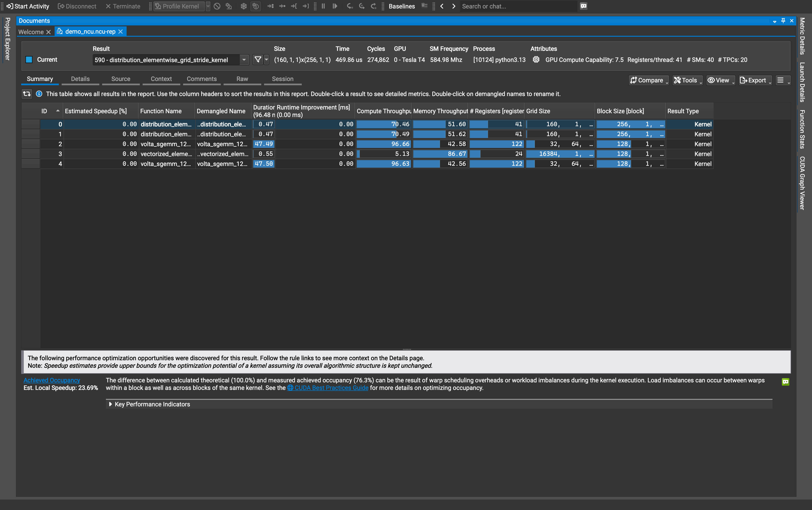Click the Attributes chip icon
The image size is (812, 510).
tap(536, 60)
